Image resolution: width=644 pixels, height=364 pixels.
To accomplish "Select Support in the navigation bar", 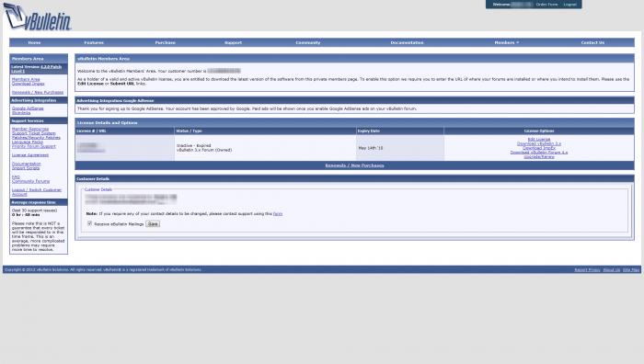I will [x=233, y=42].
